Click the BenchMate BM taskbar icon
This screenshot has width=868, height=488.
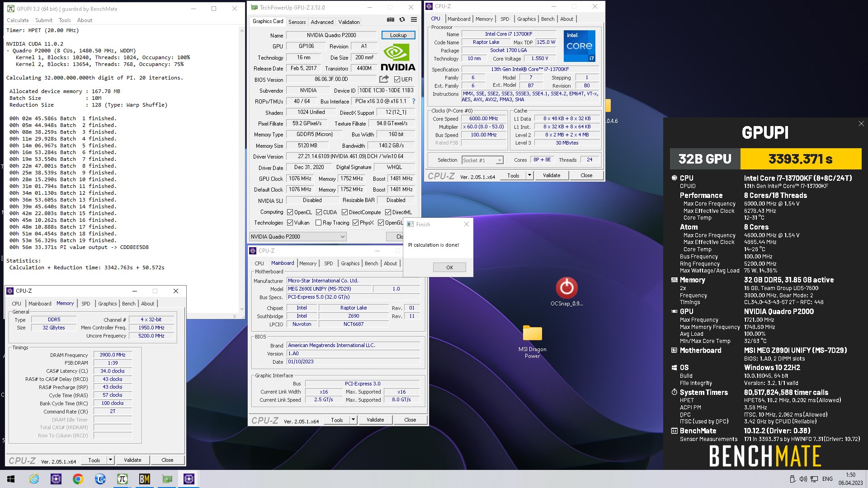[144, 479]
